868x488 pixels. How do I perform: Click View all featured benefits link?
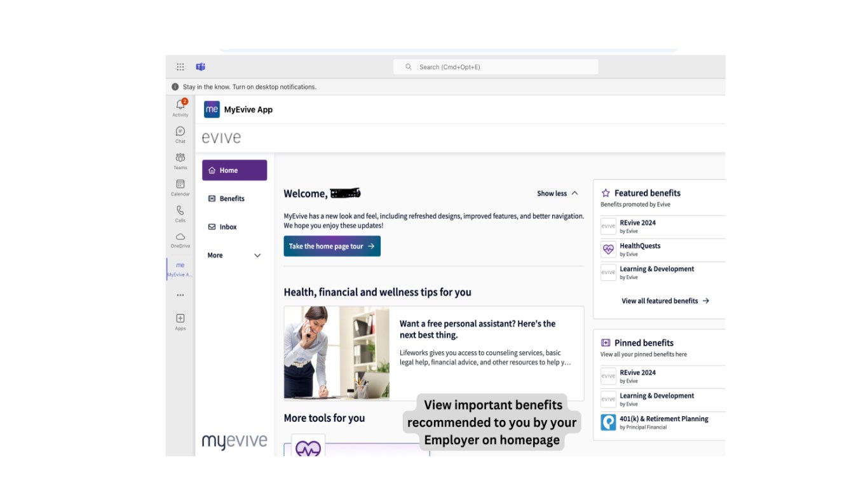[665, 301]
